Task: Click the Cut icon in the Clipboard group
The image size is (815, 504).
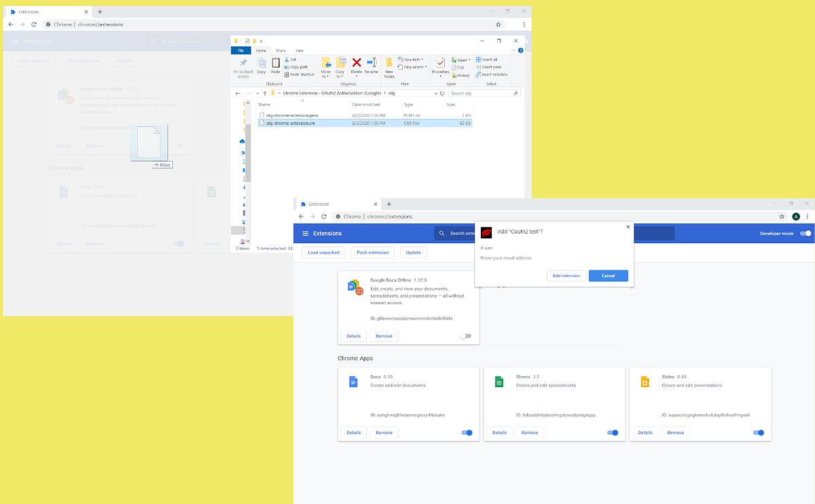Action: (287, 59)
